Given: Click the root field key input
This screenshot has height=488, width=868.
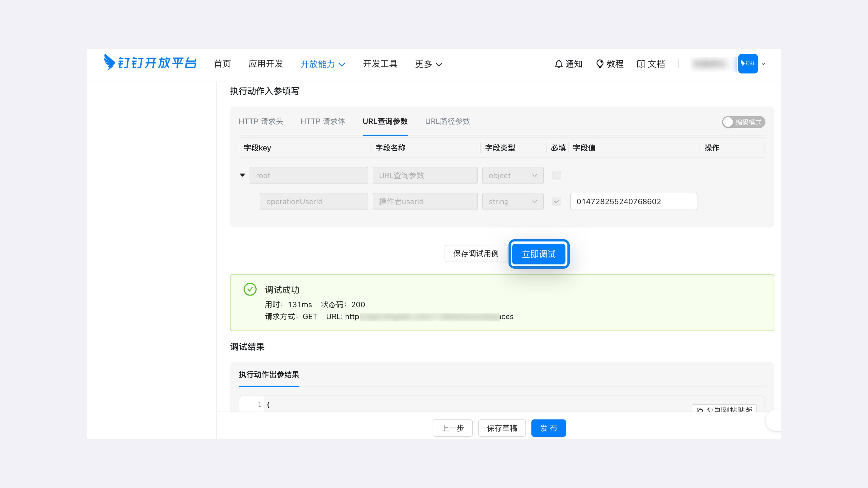Looking at the screenshot, I should point(309,175).
